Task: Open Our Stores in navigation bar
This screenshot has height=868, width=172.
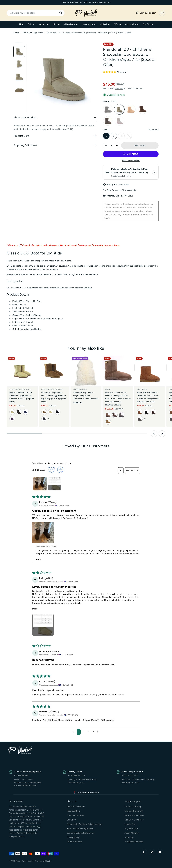Action: pyautogui.click(x=148, y=24)
